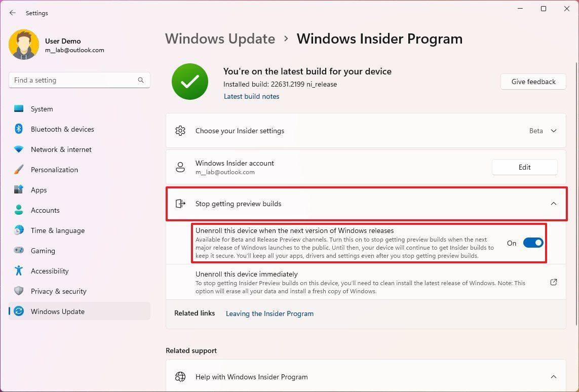Screen dimensions: 579x392
Task: Collapse the Stop getting preview builds section
Action: coord(553,203)
